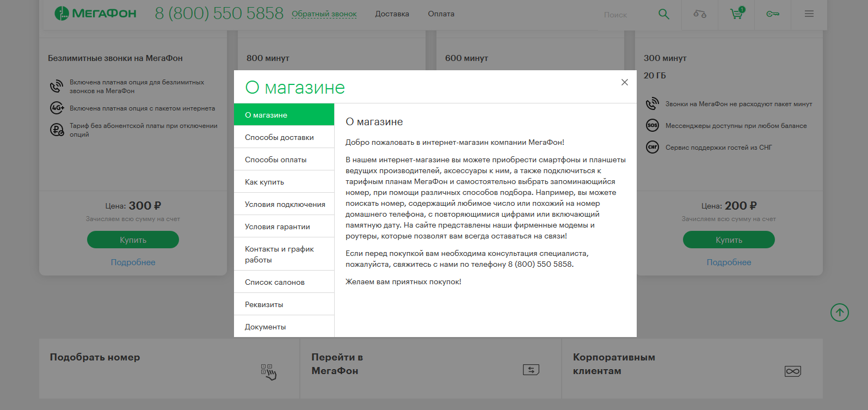This screenshot has width=868, height=410.
Task: Close the "О магазине" dialog
Action: tap(625, 82)
